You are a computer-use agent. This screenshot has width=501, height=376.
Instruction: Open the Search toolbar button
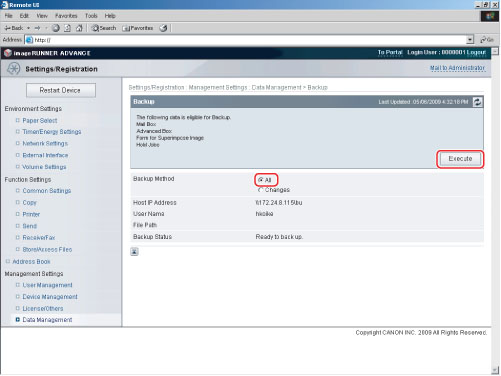(104, 28)
